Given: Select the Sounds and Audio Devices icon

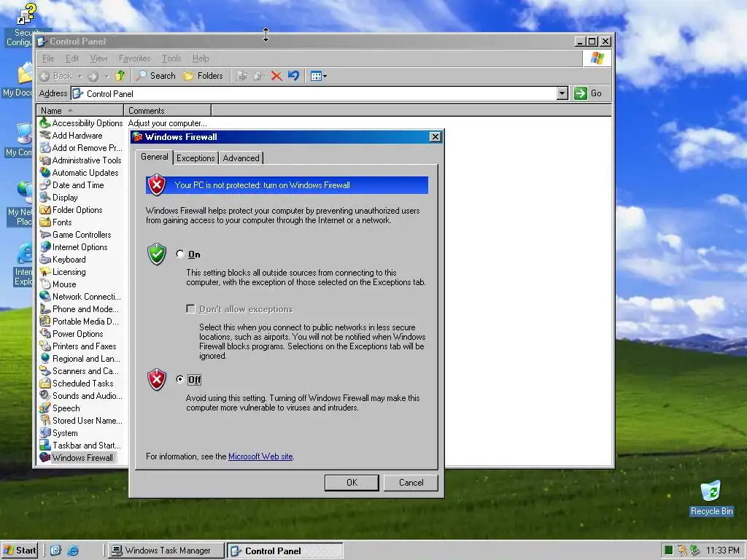Looking at the screenshot, I should (x=44, y=395).
